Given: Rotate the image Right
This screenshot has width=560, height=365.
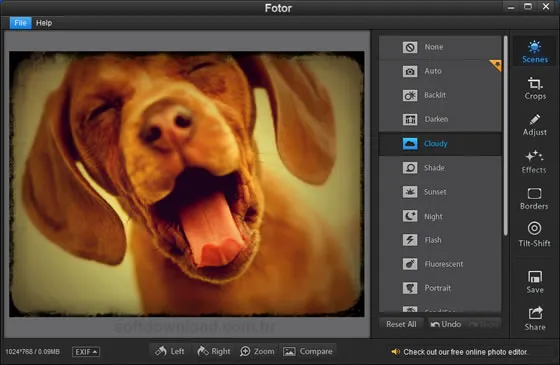Looking at the screenshot, I should point(214,351).
